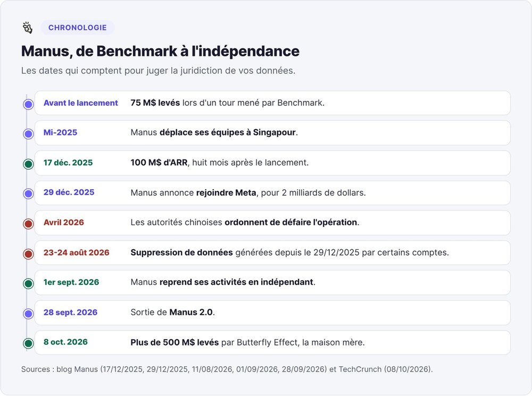This screenshot has width=532, height=396.
Task: Click the timeline dot for '29 déc. 2025'
Action: point(29,193)
